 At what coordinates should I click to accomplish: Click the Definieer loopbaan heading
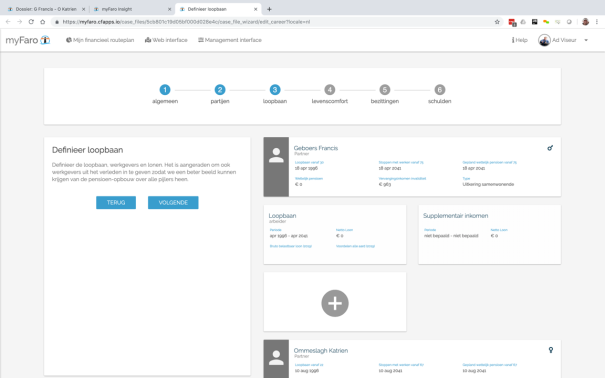[88, 150]
